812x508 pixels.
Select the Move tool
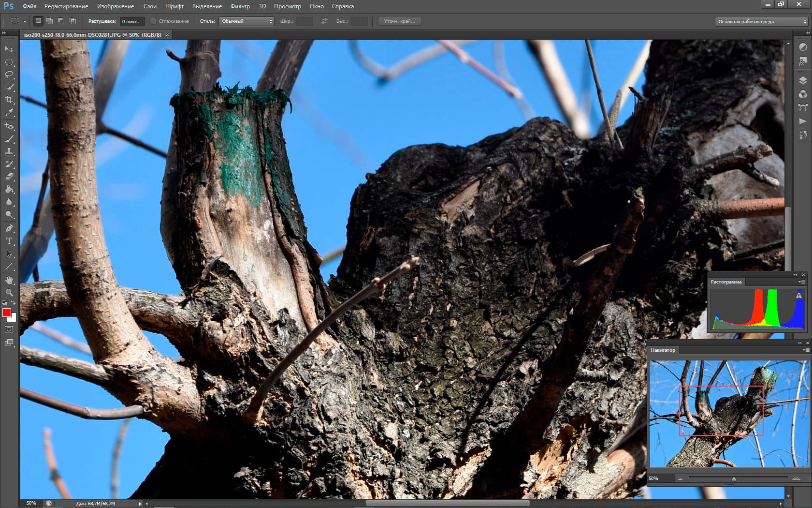(x=9, y=49)
